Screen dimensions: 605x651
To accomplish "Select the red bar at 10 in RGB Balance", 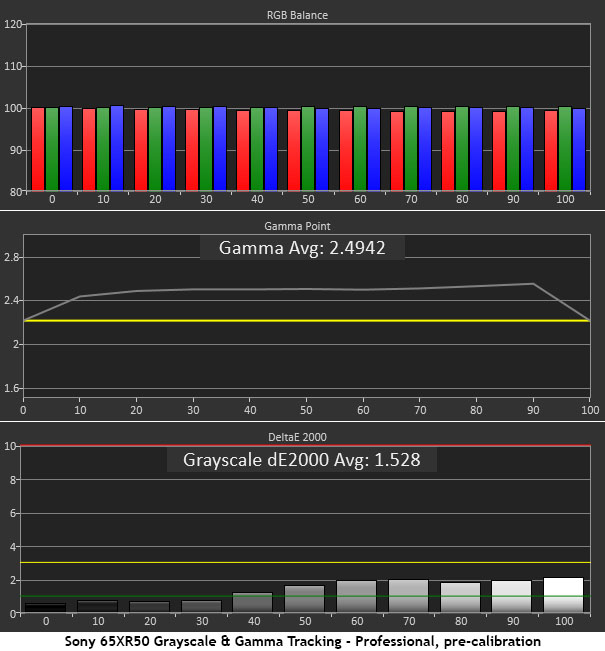I will pyautogui.click(x=89, y=149).
